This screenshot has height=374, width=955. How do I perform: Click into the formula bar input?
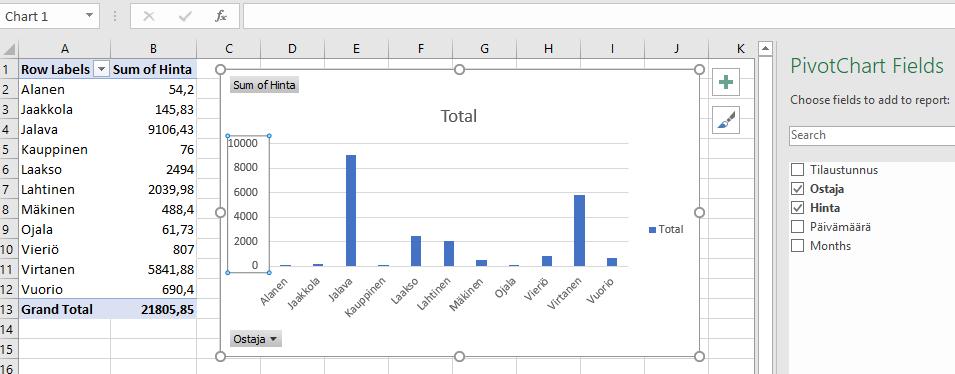(599, 16)
